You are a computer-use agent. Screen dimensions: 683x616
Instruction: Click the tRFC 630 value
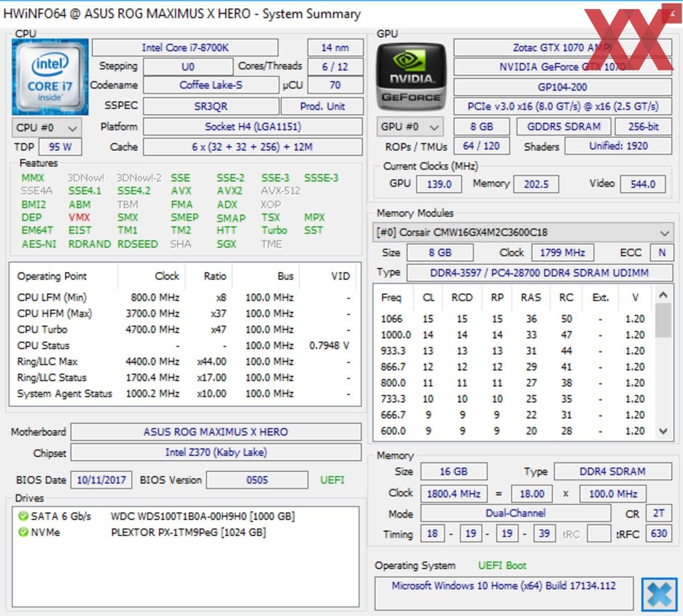(658, 534)
